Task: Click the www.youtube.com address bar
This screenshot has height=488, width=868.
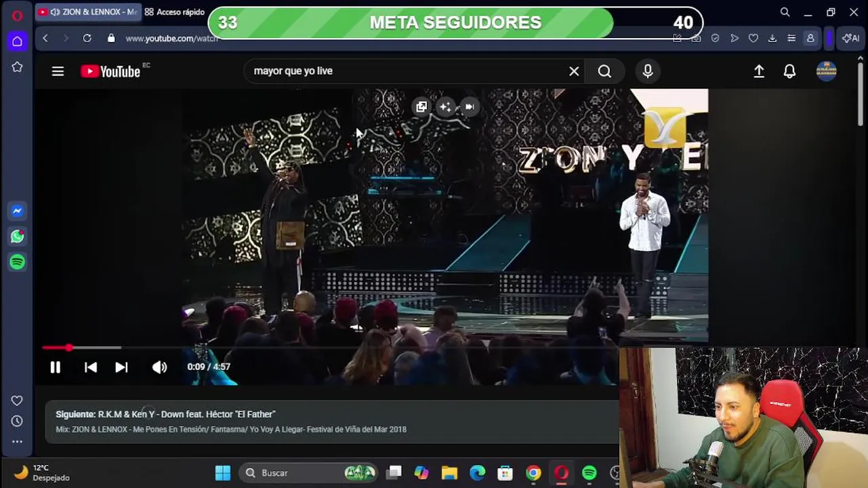Action: pyautogui.click(x=171, y=39)
